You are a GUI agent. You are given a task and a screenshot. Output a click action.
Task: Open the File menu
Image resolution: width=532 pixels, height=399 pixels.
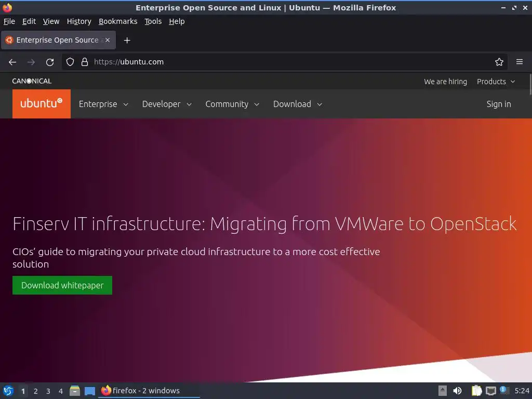(9, 21)
